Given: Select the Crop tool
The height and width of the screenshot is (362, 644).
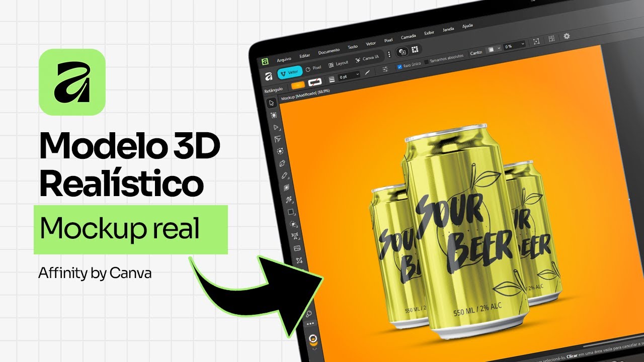Looking at the screenshot, I should [299, 260].
